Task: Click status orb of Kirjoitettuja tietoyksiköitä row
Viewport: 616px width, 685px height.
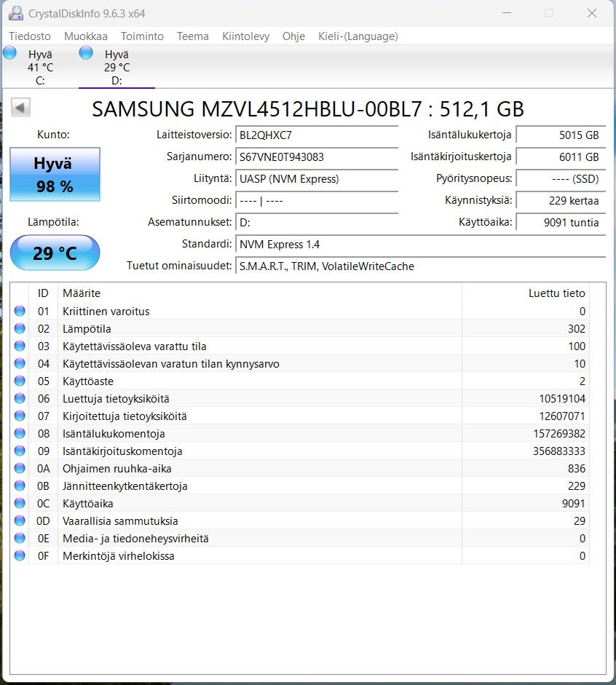Action: tap(20, 416)
